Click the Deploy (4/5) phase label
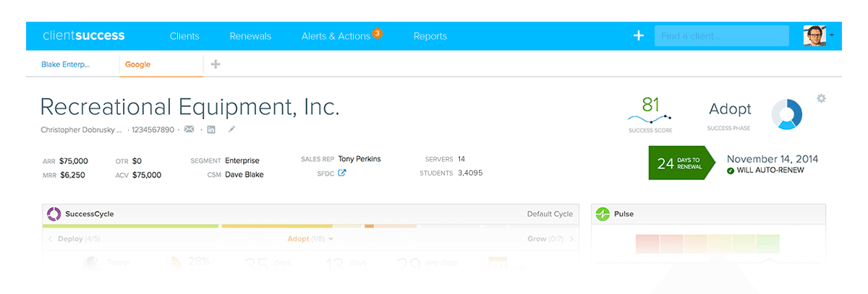The image size is (868, 294). tap(79, 238)
